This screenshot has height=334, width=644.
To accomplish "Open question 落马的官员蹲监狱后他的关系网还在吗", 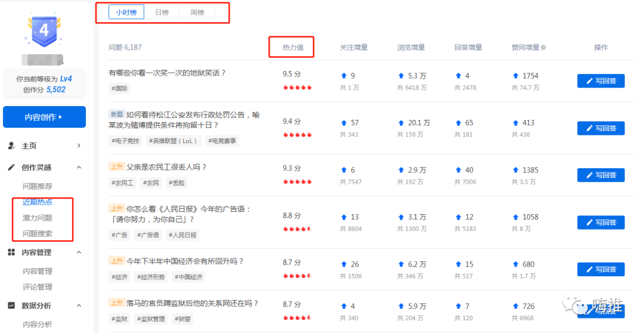I will pyautogui.click(x=193, y=303).
